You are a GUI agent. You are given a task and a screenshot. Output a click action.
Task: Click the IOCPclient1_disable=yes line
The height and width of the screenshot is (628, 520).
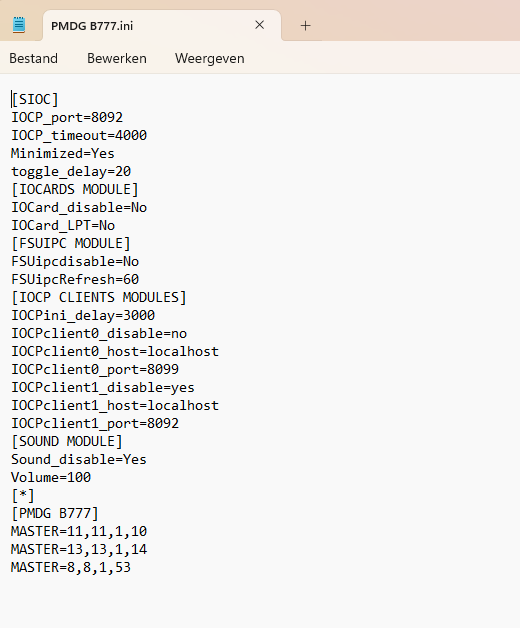pyautogui.click(x=103, y=387)
